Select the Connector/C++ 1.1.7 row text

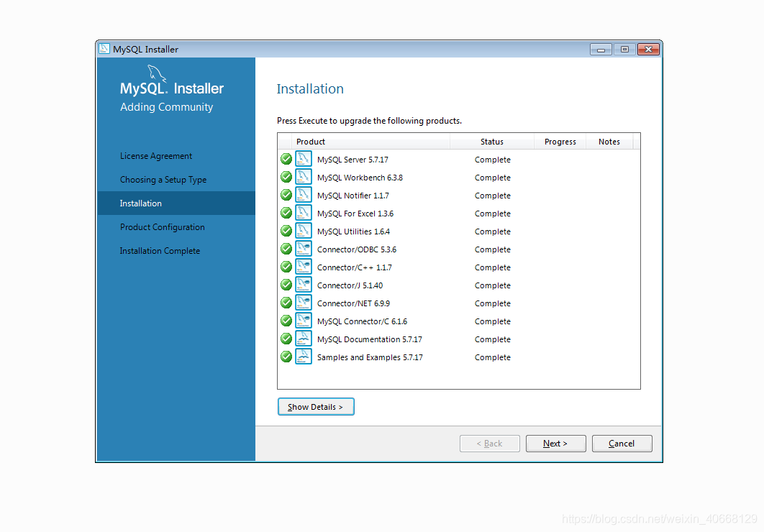(354, 267)
